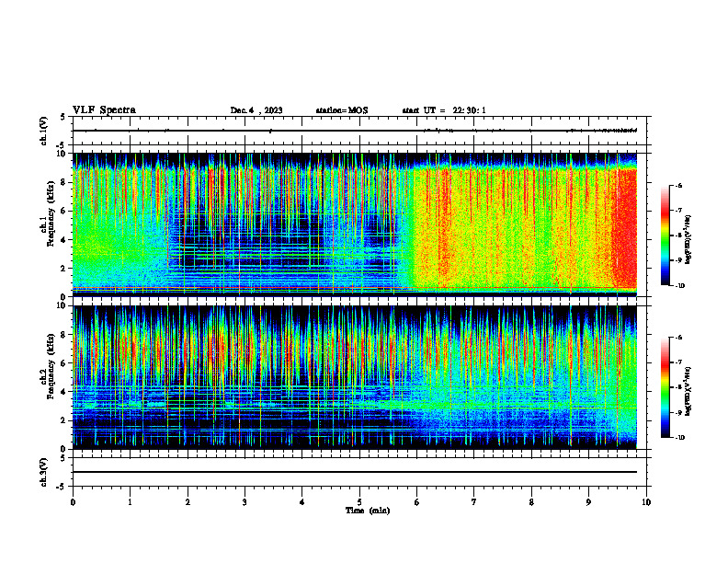
Task: Click the 2 kHz tick on ch.1 spectrogram
Action: (x=64, y=269)
